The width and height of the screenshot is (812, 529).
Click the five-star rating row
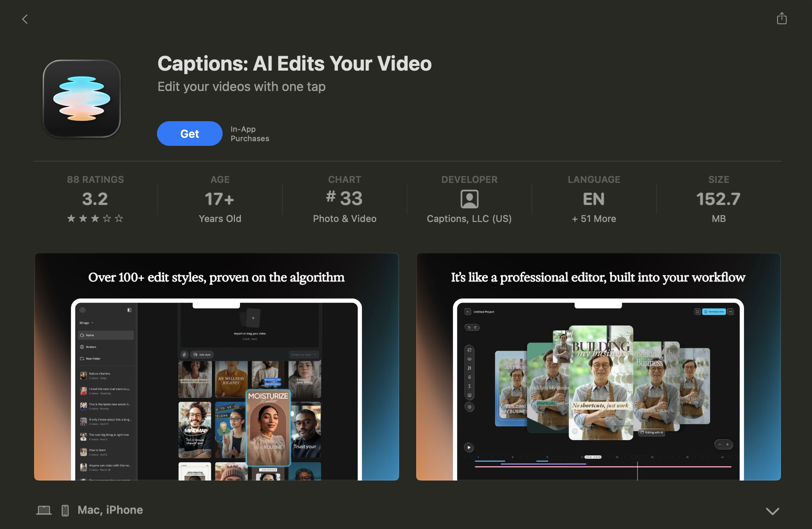point(95,218)
